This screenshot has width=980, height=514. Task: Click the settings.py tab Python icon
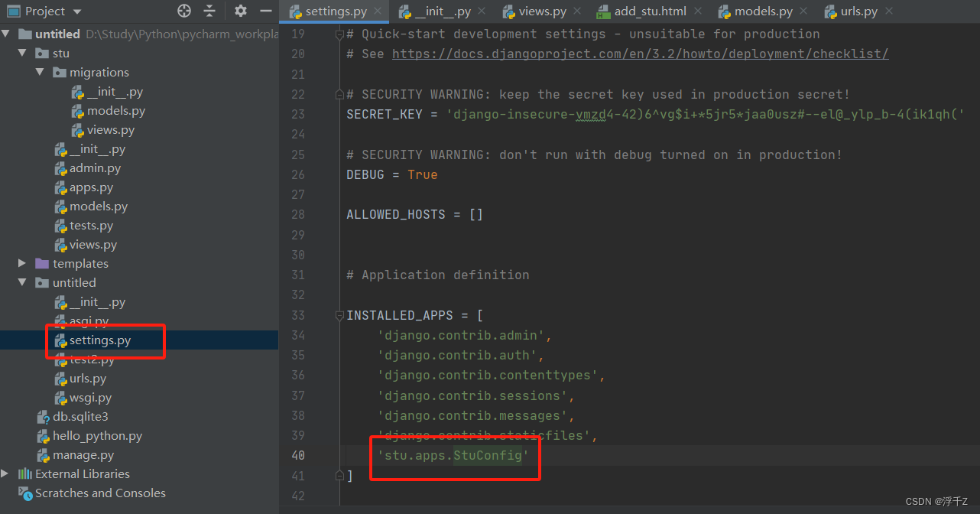click(x=295, y=11)
